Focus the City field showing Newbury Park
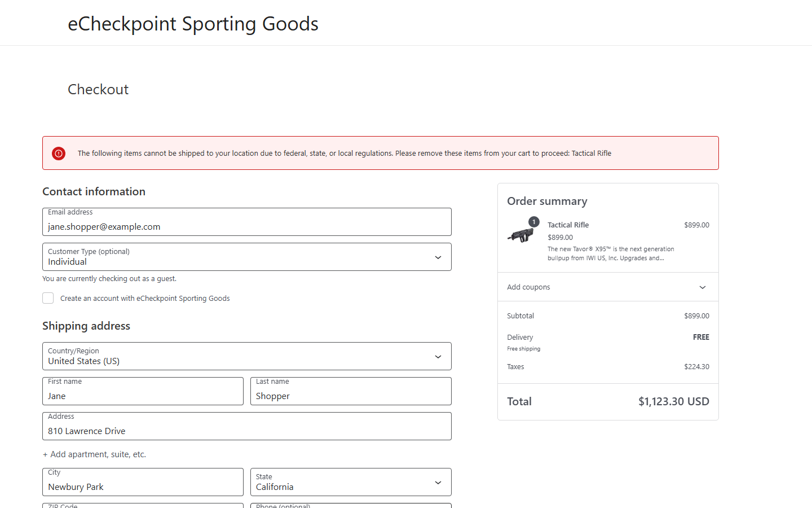Image resolution: width=812 pixels, height=508 pixels. pos(143,482)
